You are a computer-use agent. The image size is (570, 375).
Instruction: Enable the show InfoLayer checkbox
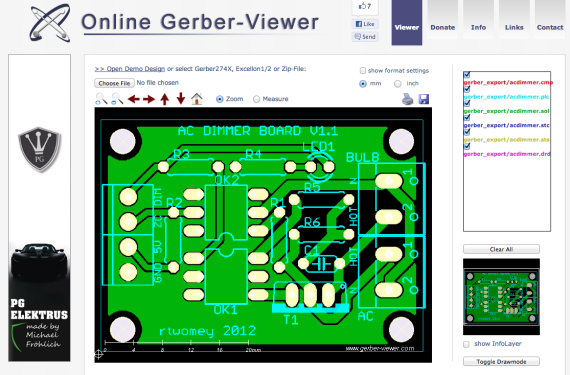[466, 344]
